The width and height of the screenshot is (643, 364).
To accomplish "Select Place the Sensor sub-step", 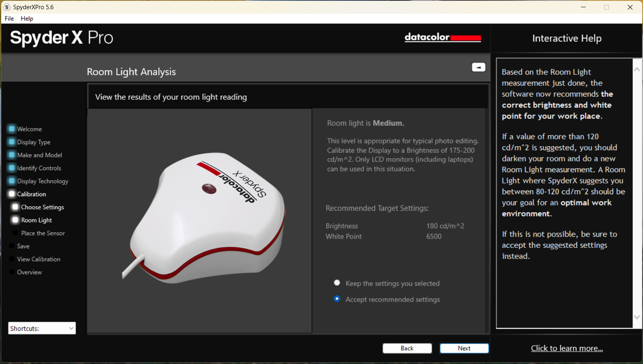I will (43, 233).
